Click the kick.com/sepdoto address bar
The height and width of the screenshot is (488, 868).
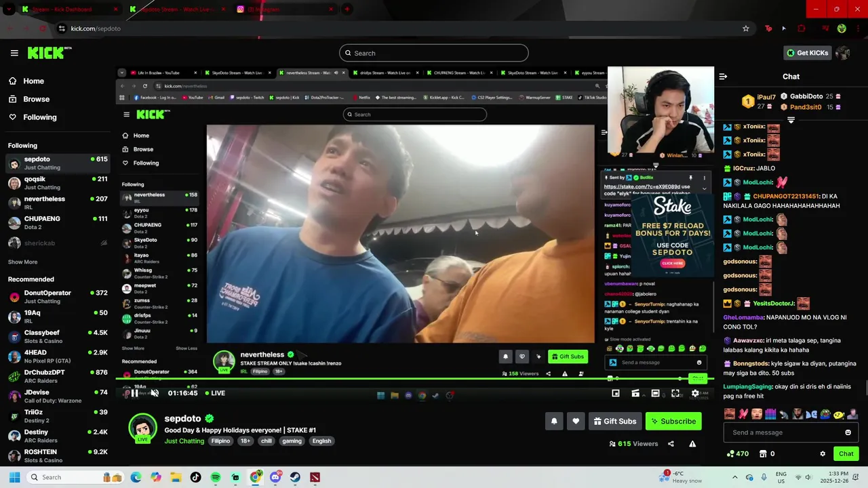pyautogui.click(x=400, y=28)
